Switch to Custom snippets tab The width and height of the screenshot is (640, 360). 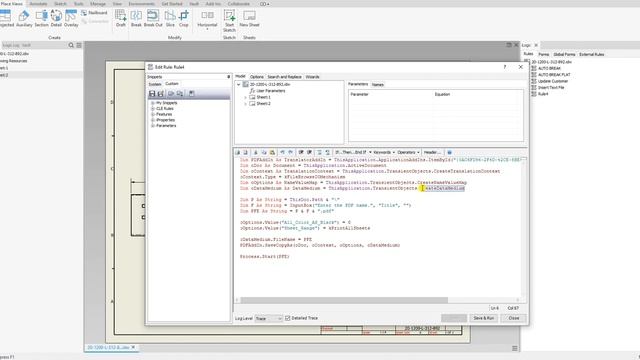coord(171,84)
